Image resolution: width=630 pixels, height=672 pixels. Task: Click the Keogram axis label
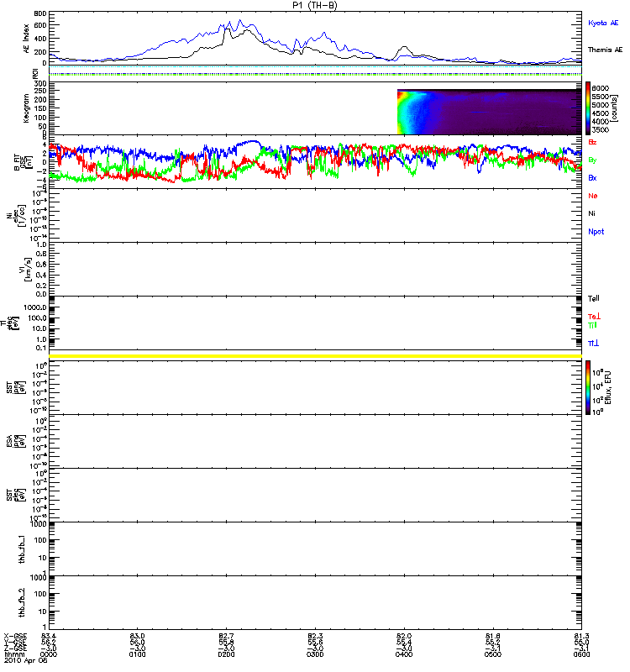click(26, 108)
